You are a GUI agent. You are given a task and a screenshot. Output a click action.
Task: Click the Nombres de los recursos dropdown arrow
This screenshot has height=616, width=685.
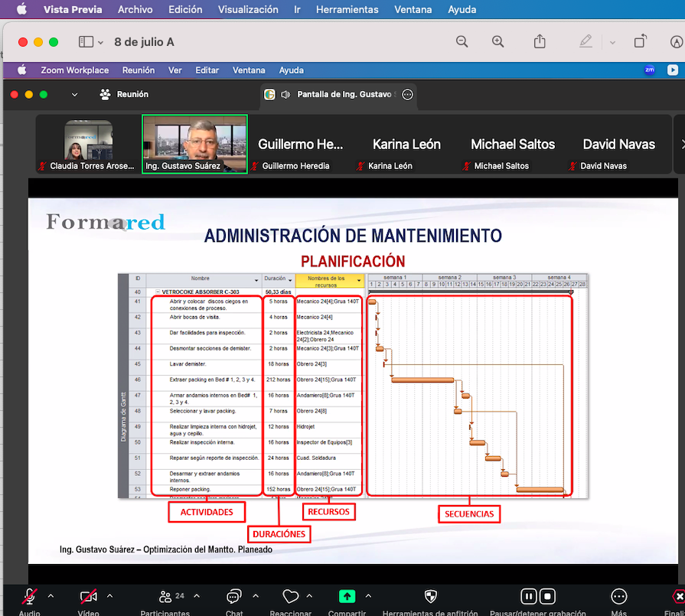(359, 280)
